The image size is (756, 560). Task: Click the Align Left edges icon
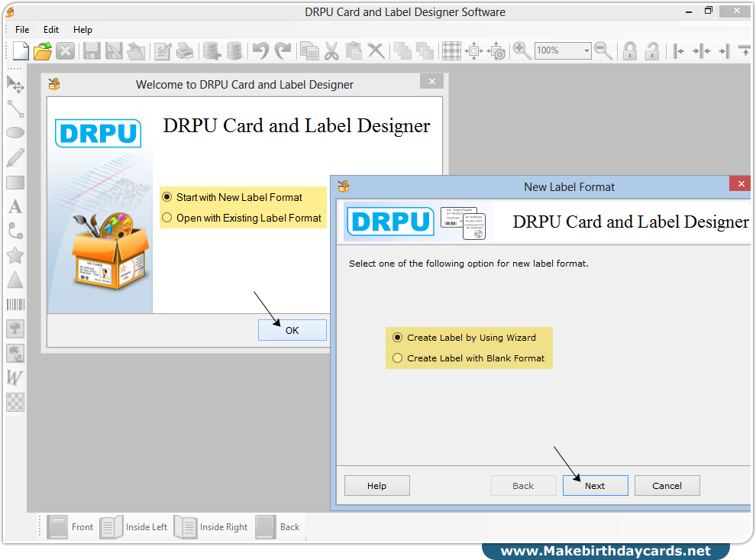pos(679,50)
